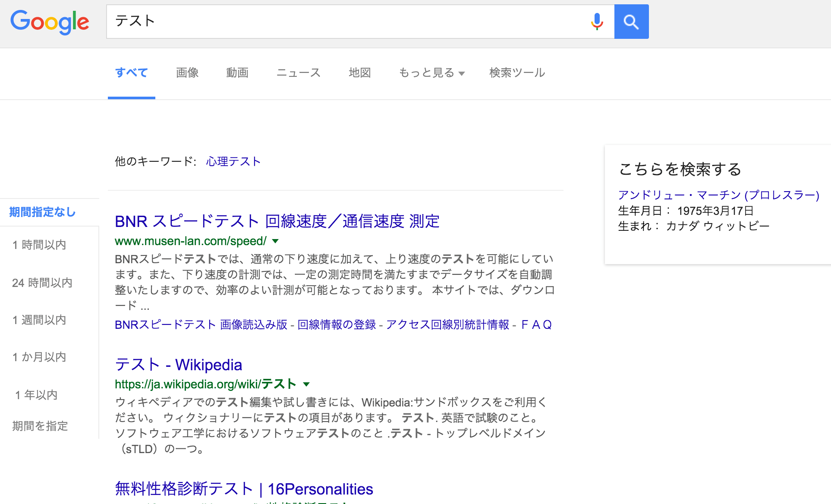Click the 検索ツール menu item
This screenshot has height=504, width=831.
517,72
